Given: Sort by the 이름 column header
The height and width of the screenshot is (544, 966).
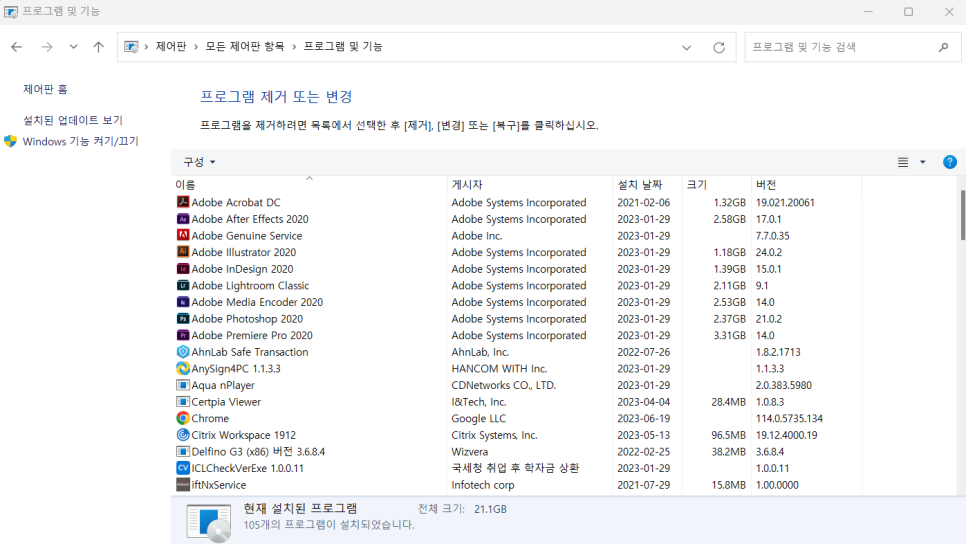Looking at the screenshot, I should (309, 184).
